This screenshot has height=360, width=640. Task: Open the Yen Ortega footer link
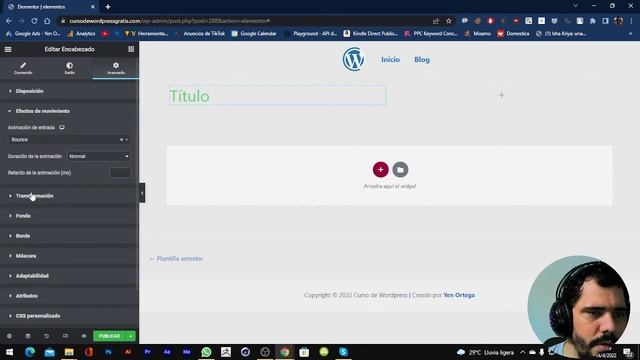459,295
